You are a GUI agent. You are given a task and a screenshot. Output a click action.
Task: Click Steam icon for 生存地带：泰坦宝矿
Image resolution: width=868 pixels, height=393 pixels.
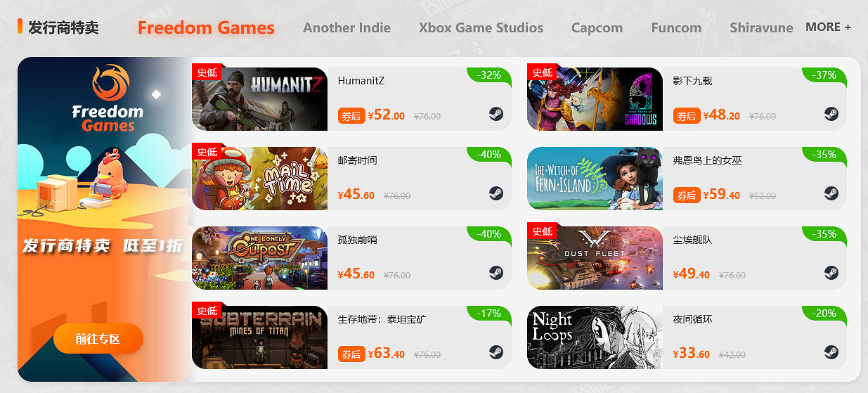point(496,352)
